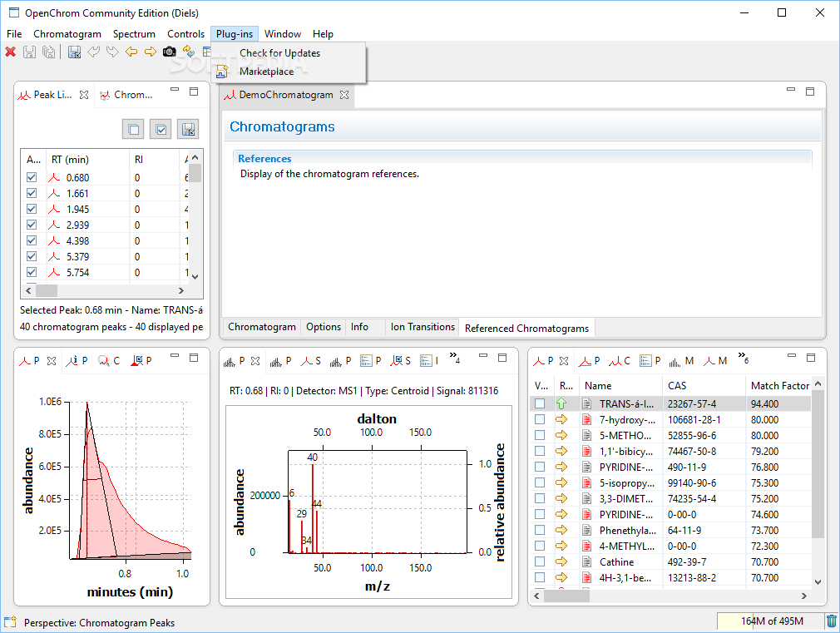Click the peak list horizontal scrollbar thumb
The width and height of the screenshot is (840, 633).
(46, 290)
